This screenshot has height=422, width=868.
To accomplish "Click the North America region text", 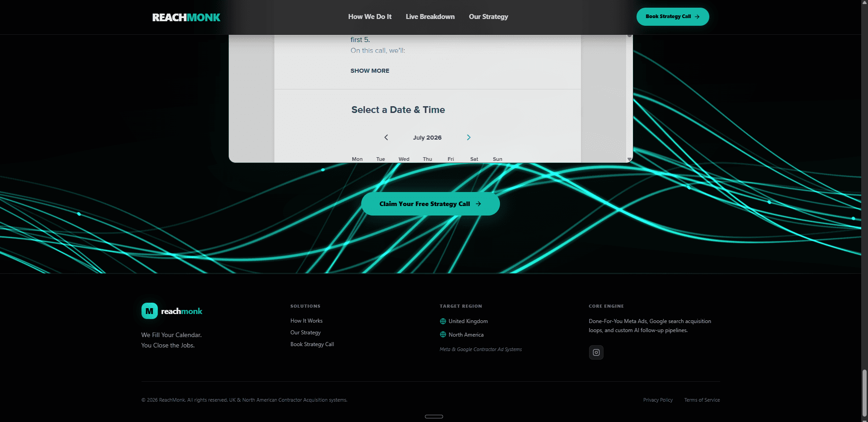I will (x=466, y=335).
